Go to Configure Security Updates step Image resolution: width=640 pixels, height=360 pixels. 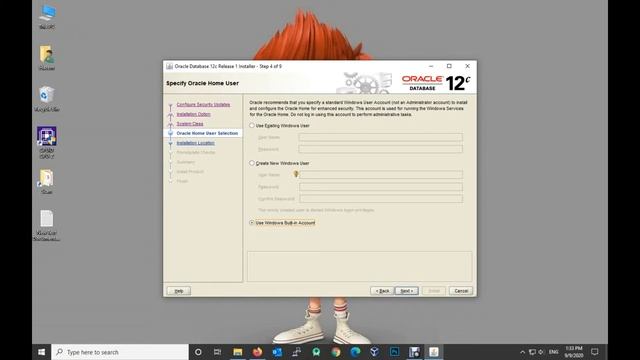pyautogui.click(x=203, y=104)
